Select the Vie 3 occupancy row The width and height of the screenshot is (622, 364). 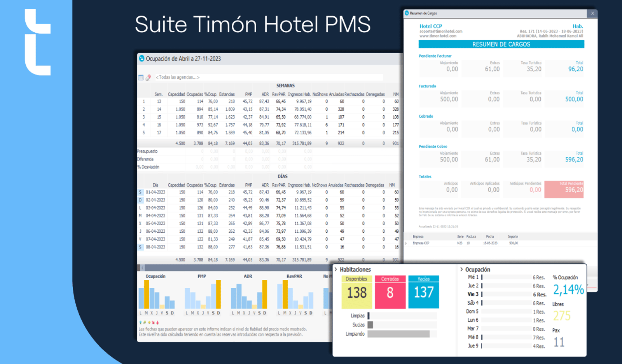[507, 294]
